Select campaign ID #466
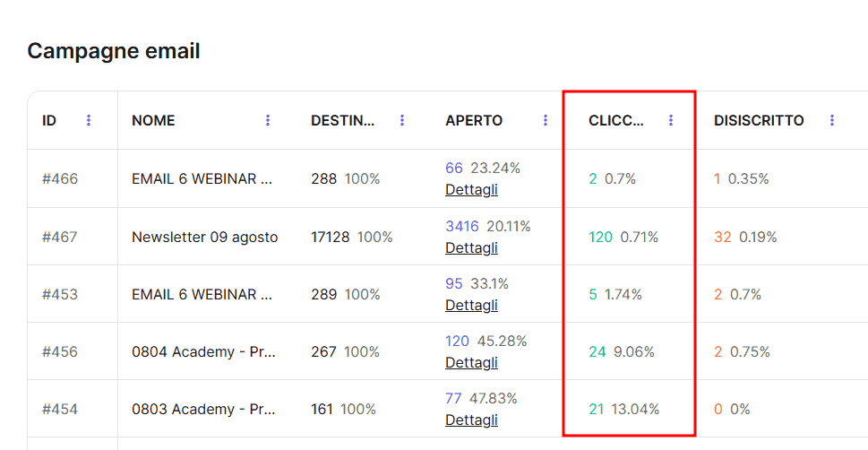 point(60,179)
